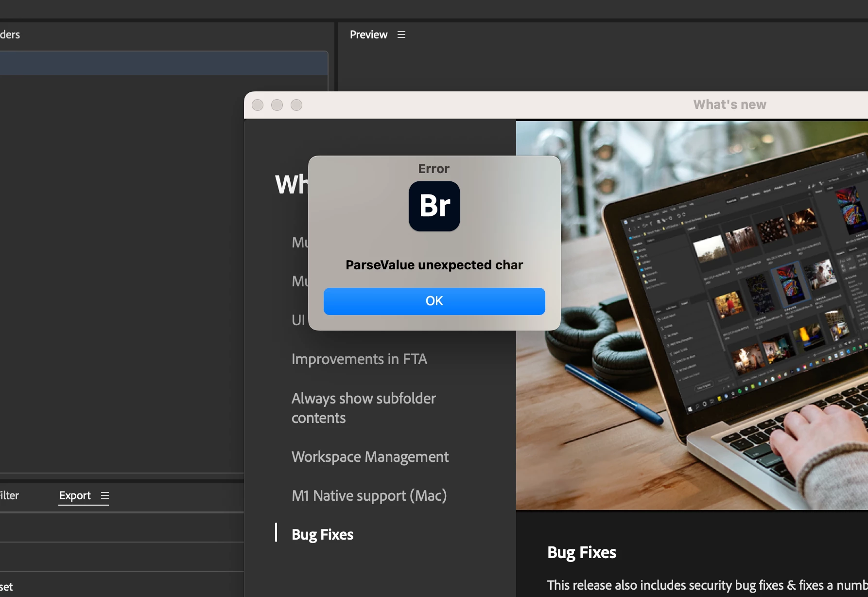Select Bug Fixes in What's new list
The image size is (868, 597).
(322, 534)
